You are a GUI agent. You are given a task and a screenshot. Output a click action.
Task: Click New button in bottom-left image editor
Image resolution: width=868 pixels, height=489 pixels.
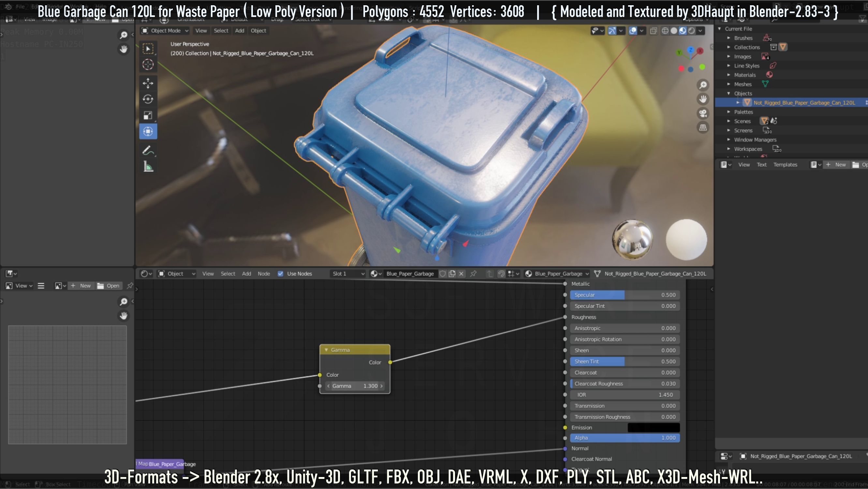[81, 286]
